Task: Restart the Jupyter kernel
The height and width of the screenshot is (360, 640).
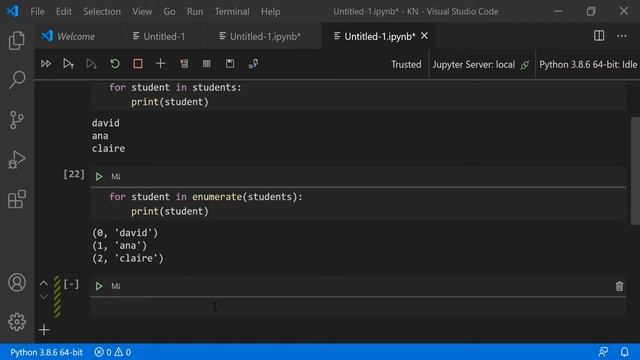Action: click(115, 64)
